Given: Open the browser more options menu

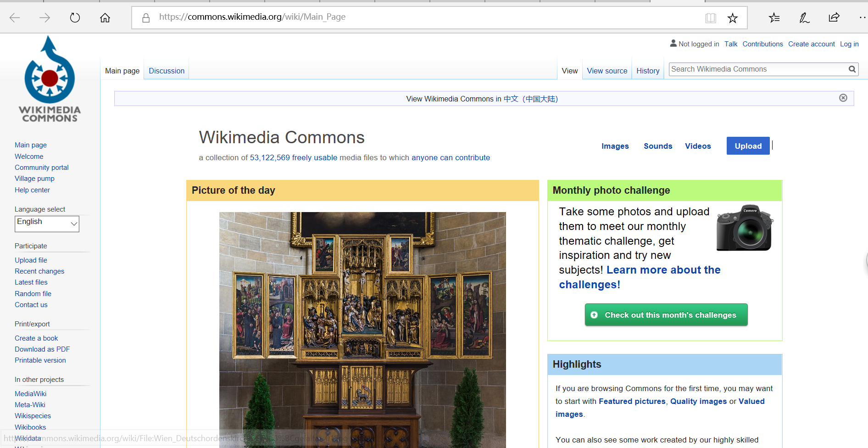Looking at the screenshot, I should (862, 17).
